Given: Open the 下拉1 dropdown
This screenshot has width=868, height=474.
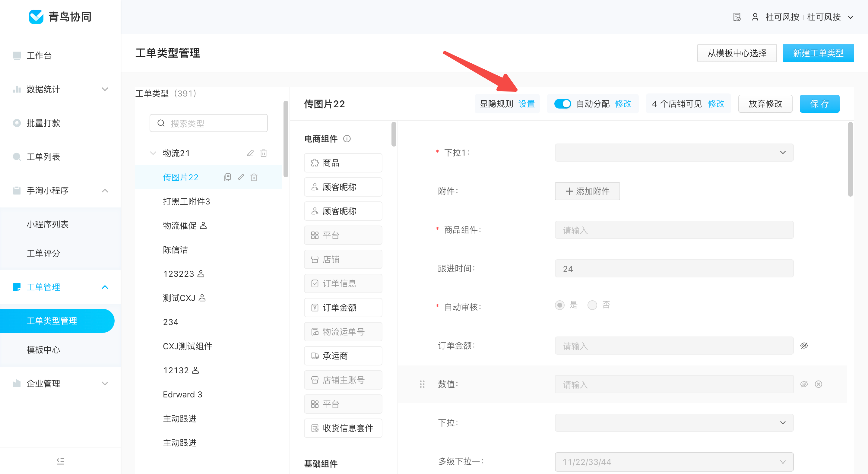Looking at the screenshot, I should coord(674,153).
